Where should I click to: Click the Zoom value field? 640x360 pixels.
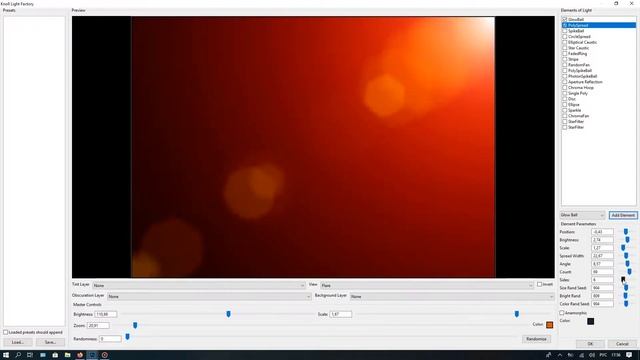click(98, 326)
